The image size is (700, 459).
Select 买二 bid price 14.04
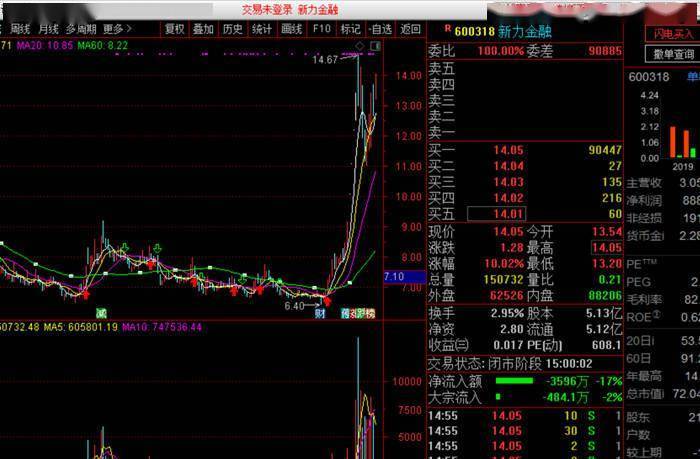pos(508,167)
